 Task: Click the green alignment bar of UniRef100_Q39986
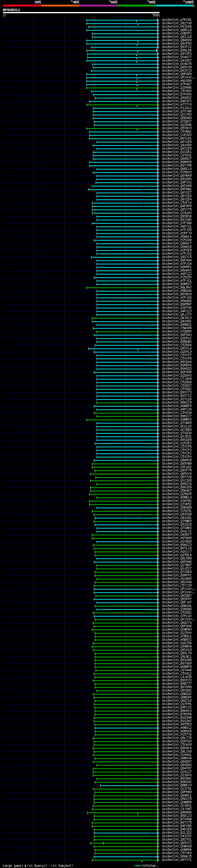pos(123,88)
